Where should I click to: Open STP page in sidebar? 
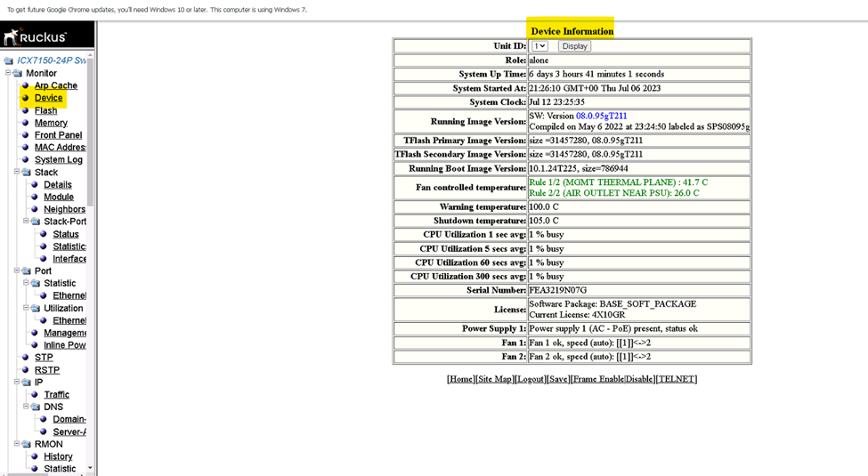point(44,358)
